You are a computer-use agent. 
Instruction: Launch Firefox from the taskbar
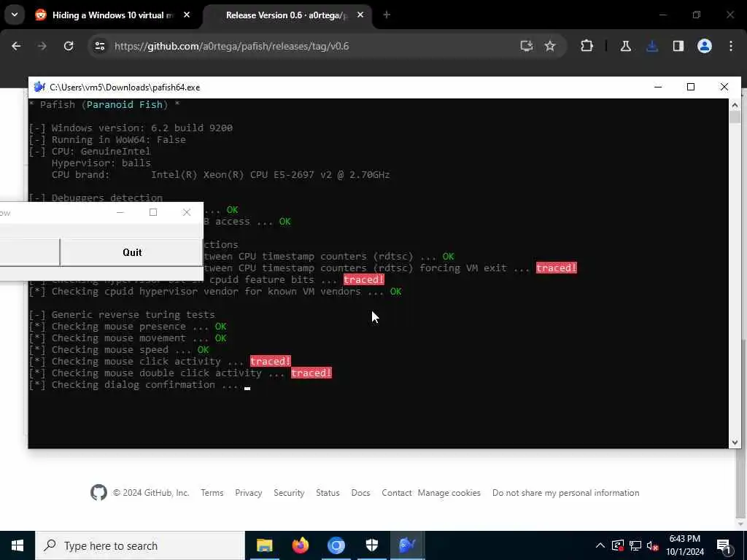click(x=300, y=545)
